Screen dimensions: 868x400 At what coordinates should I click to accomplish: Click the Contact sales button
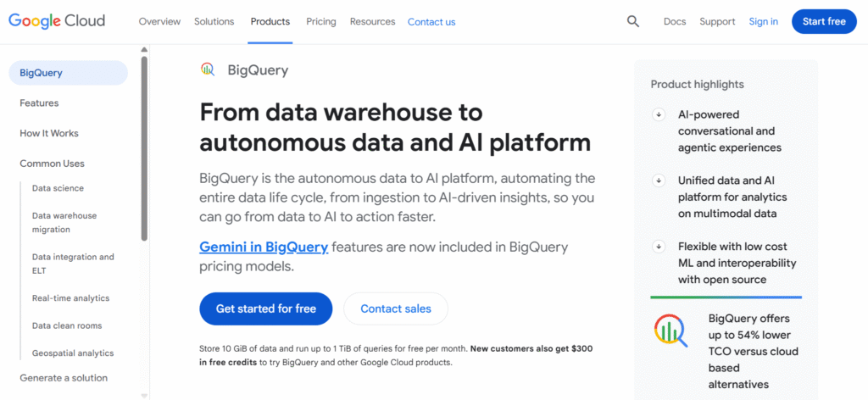[x=396, y=308]
